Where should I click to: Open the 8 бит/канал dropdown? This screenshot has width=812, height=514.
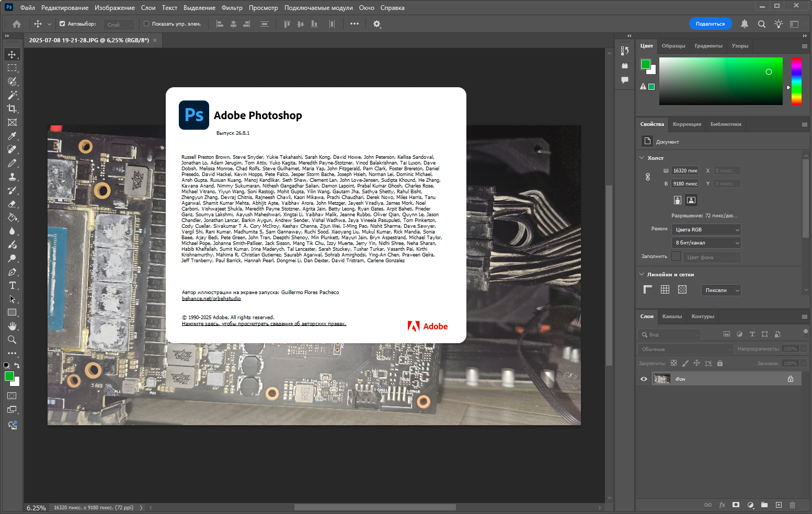706,242
